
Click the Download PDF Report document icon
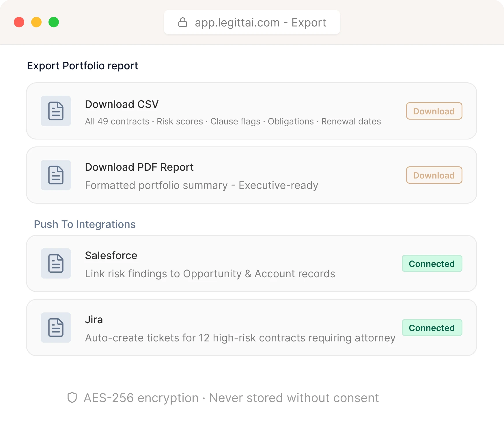(x=55, y=175)
